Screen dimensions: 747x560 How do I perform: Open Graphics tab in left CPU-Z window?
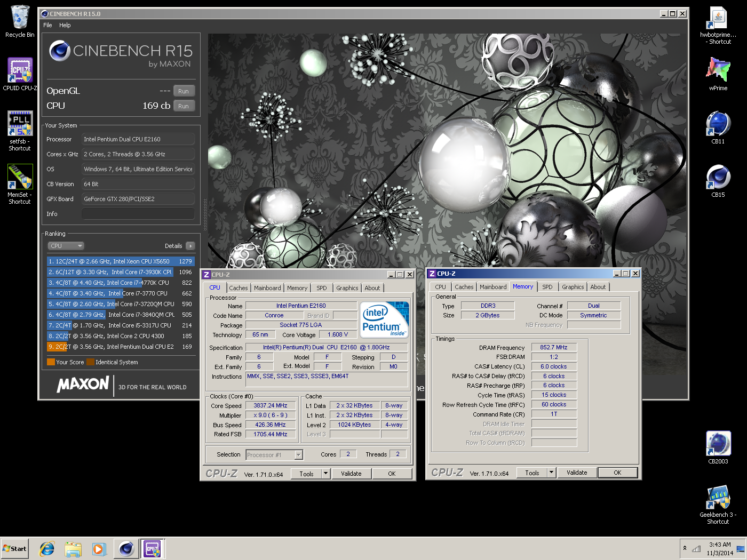[x=347, y=288]
